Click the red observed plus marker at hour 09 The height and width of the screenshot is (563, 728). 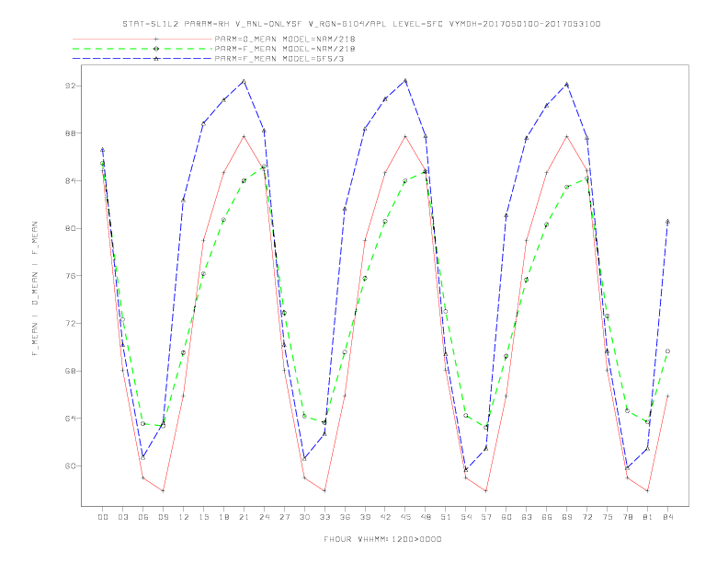(163, 490)
